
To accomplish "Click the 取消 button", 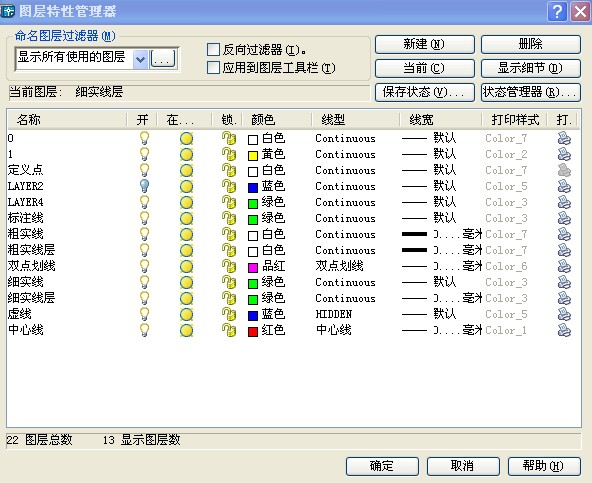I will coord(463,466).
